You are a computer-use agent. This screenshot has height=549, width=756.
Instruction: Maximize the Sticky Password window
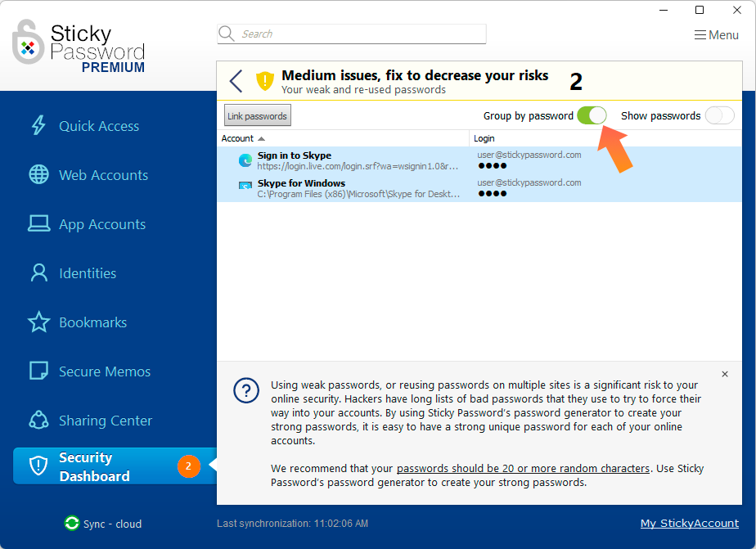pos(700,10)
